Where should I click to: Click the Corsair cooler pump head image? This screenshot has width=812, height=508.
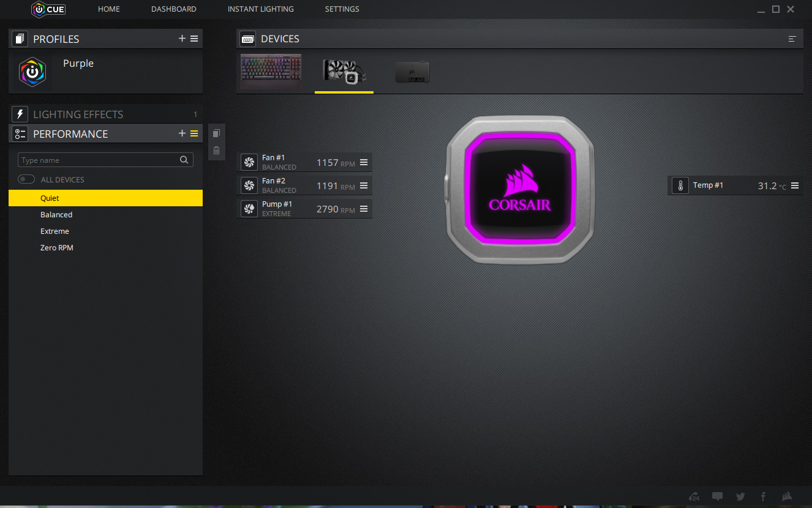pos(519,189)
